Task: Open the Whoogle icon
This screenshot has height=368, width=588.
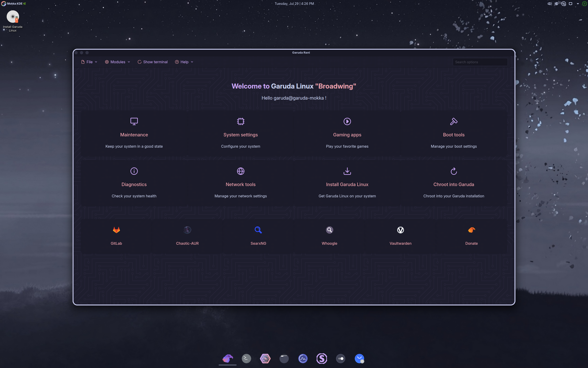Action: coord(329,230)
